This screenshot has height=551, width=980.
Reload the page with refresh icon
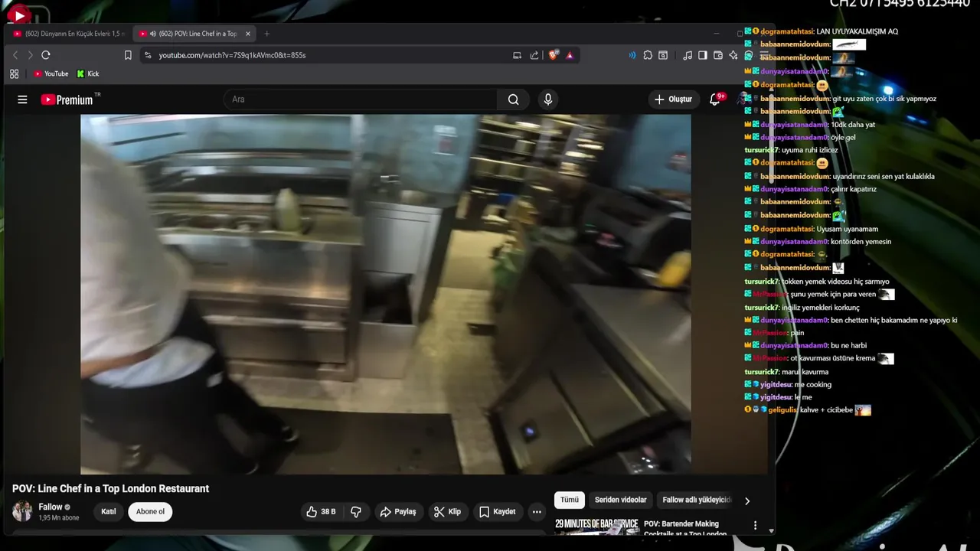pyautogui.click(x=46, y=55)
